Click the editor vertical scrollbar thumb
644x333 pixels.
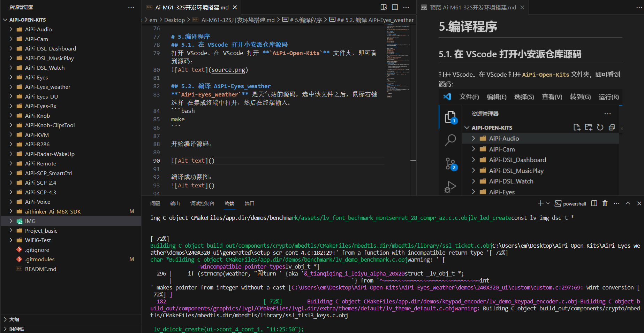(x=413, y=161)
